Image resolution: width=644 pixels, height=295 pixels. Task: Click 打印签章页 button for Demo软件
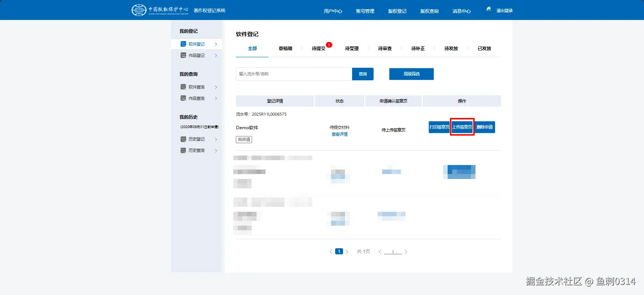click(439, 127)
